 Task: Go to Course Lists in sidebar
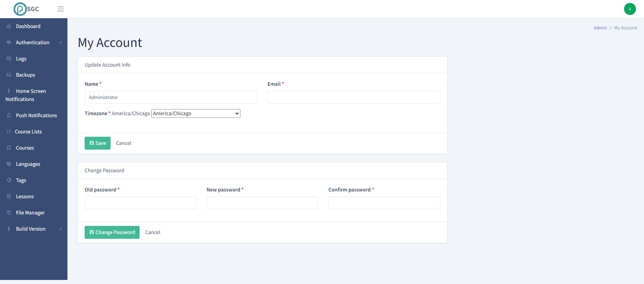tap(28, 132)
